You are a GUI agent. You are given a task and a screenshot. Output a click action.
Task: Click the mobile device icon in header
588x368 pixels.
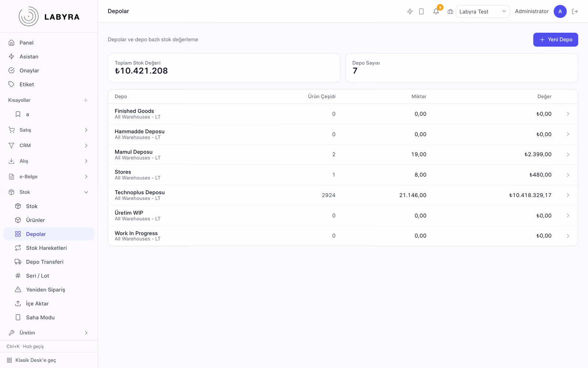pyautogui.click(x=422, y=11)
